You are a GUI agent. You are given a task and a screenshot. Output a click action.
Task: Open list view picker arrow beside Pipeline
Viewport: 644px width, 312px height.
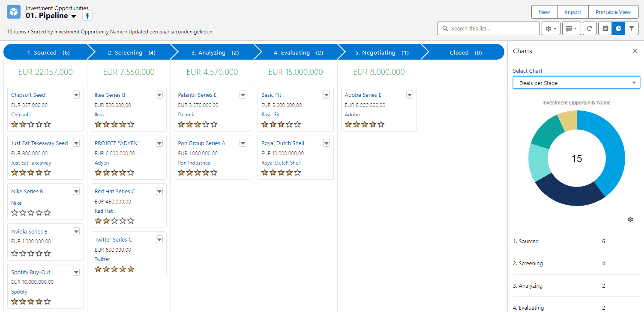[73, 17]
